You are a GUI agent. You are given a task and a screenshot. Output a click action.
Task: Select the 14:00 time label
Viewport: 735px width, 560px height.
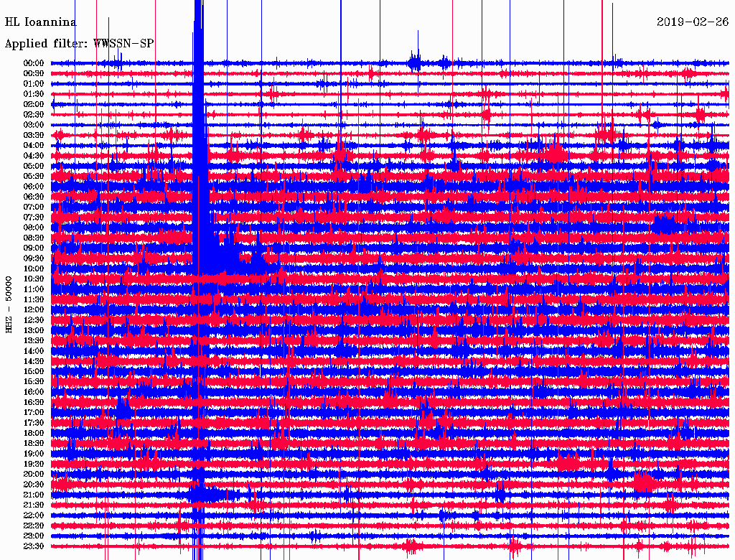click(34, 351)
